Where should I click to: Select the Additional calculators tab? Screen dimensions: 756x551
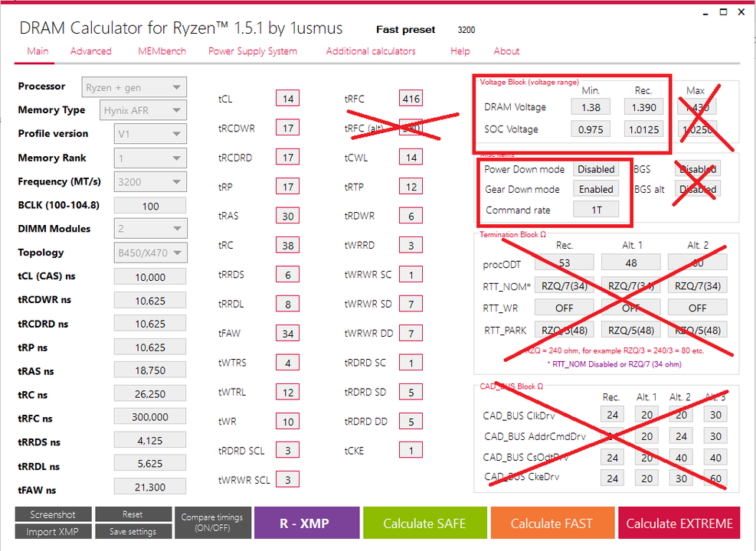point(370,51)
